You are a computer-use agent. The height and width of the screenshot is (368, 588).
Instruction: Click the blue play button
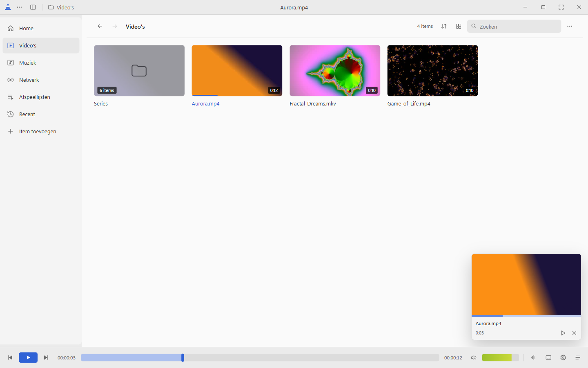28,358
